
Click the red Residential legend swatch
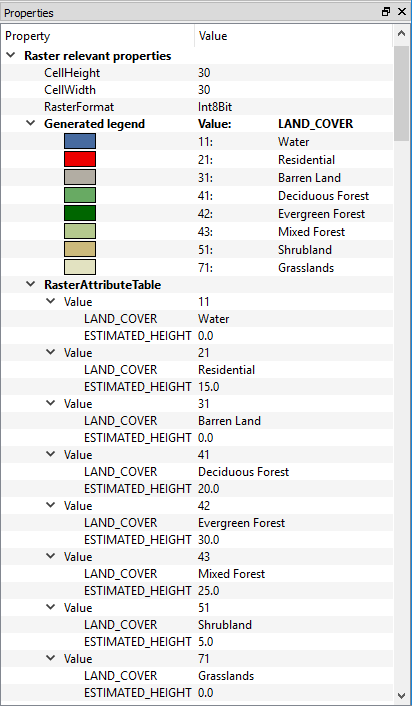click(x=80, y=159)
